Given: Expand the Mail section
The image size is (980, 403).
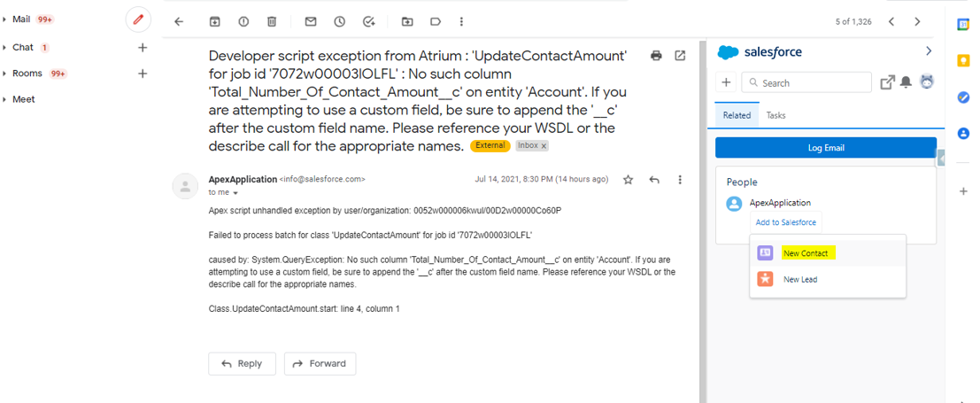Looking at the screenshot, I should tap(5, 19).
